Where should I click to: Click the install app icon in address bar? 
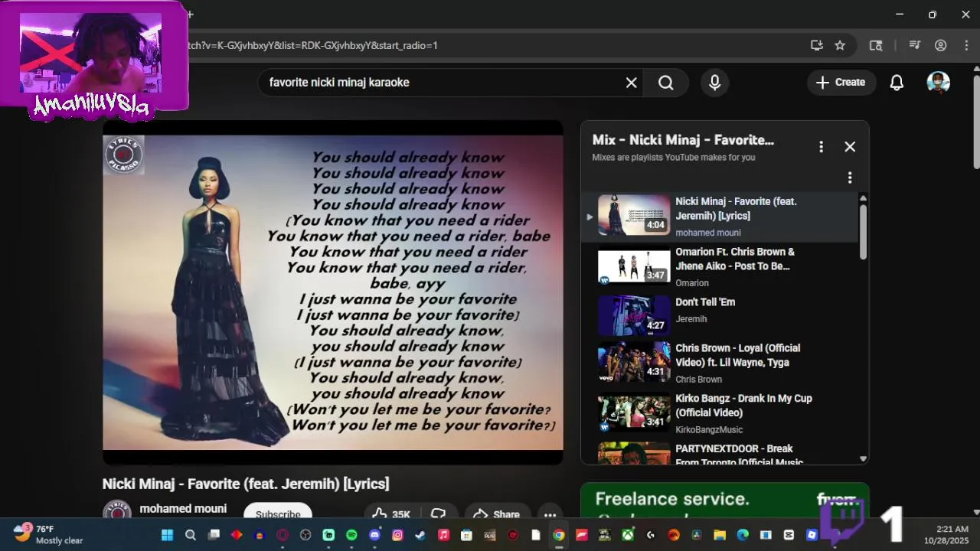click(817, 45)
